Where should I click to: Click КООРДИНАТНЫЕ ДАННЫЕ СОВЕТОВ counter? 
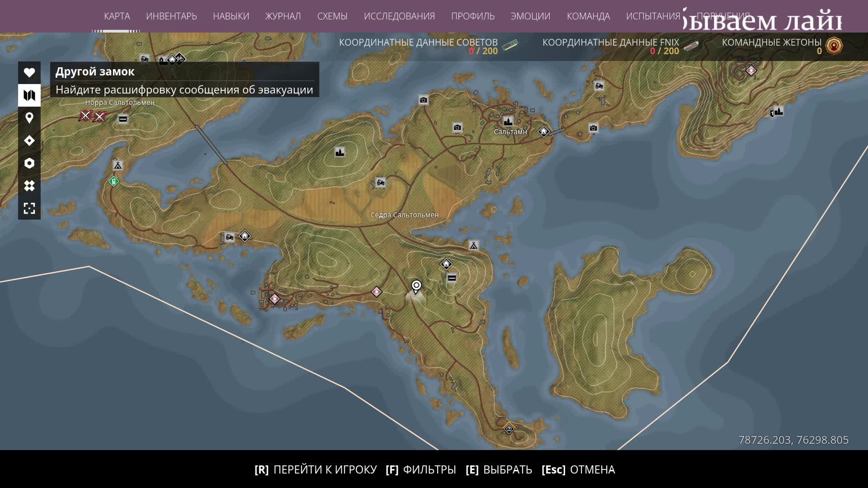point(428,46)
